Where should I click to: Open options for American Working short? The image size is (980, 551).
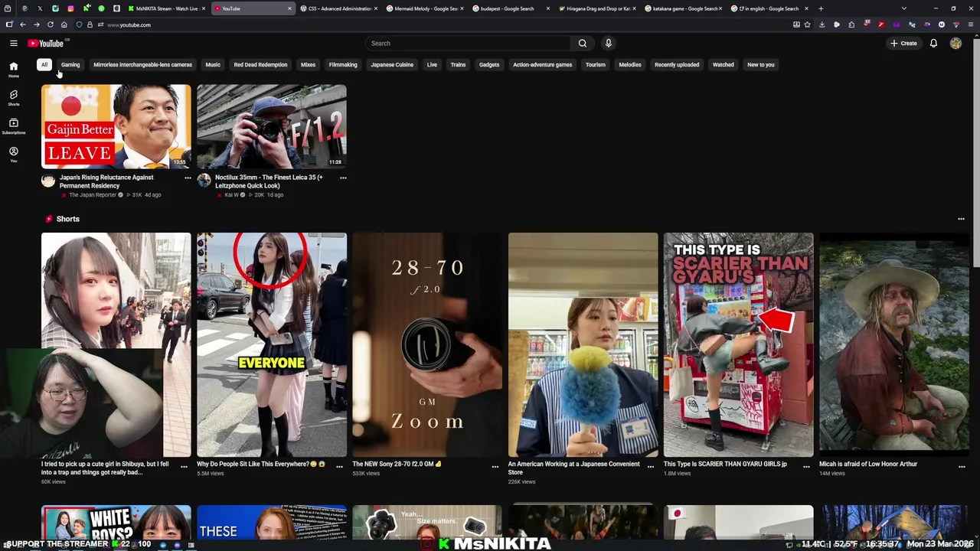pyautogui.click(x=651, y=466)
